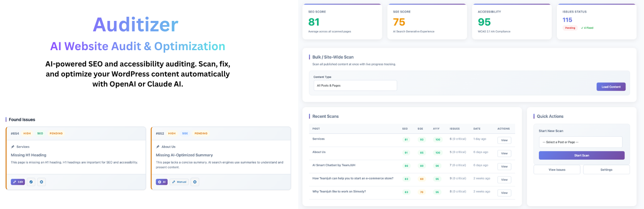
Task: Click the PENDING tag on issue #654
Action: pos(56,133)
